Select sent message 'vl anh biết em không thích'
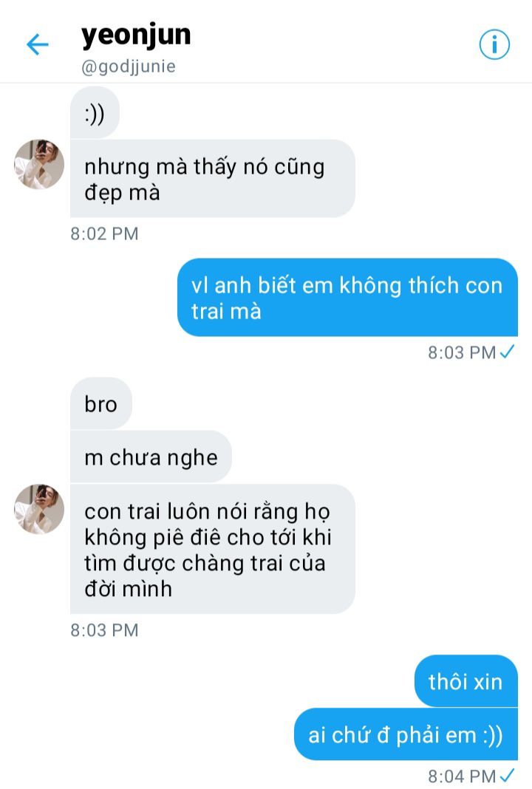 347,298
